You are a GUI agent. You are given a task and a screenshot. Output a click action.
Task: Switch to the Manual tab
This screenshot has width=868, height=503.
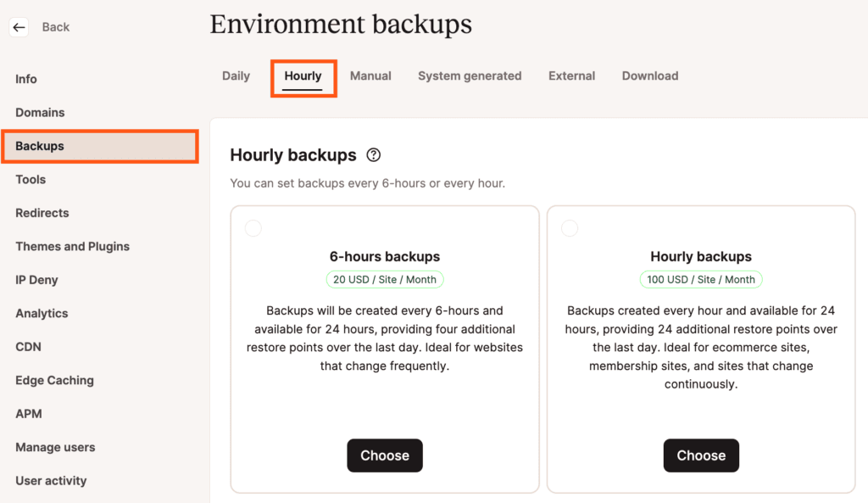pyautogui.click(x=370, y=75)
